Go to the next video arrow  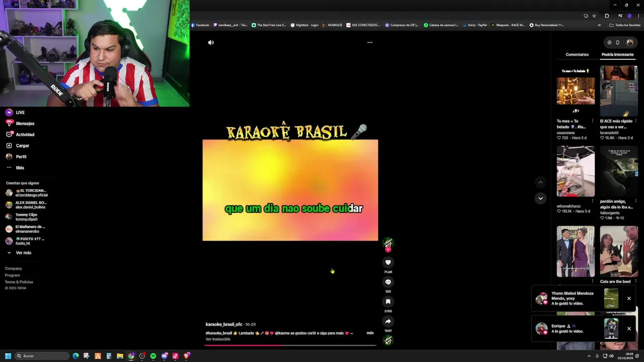pyautogui.click(x=540, y=199)
